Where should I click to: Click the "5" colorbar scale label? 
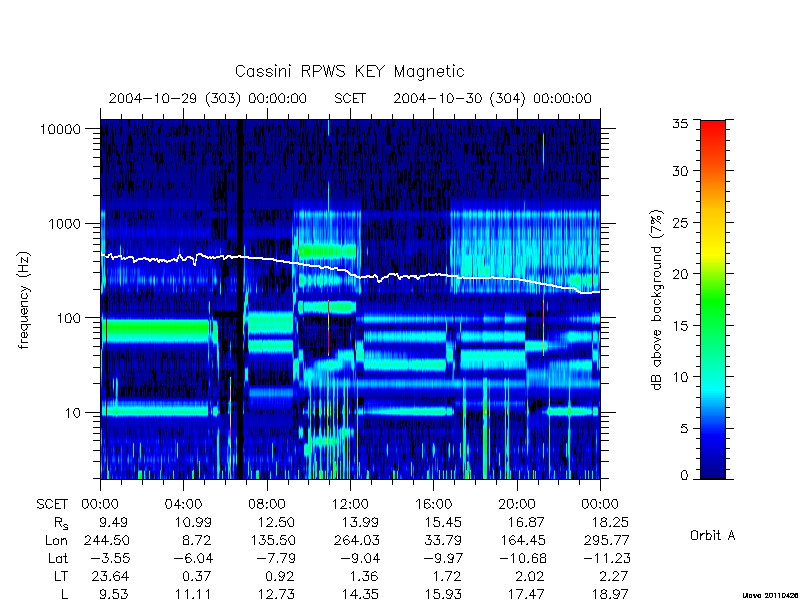(x=684, y=429)
